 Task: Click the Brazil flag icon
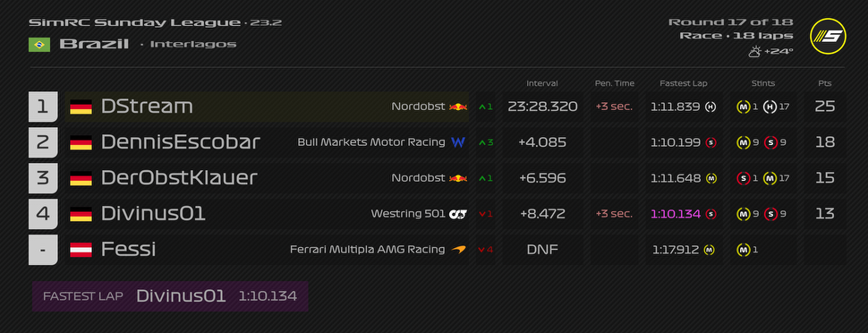click(39, 45)
